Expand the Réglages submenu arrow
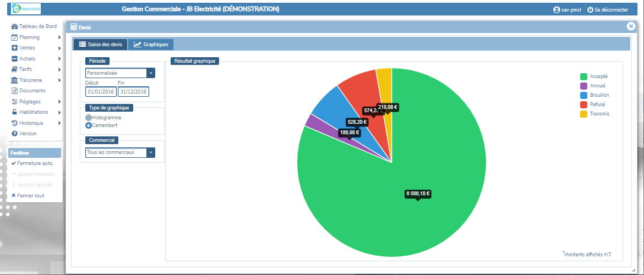 (x=59, y=101)
